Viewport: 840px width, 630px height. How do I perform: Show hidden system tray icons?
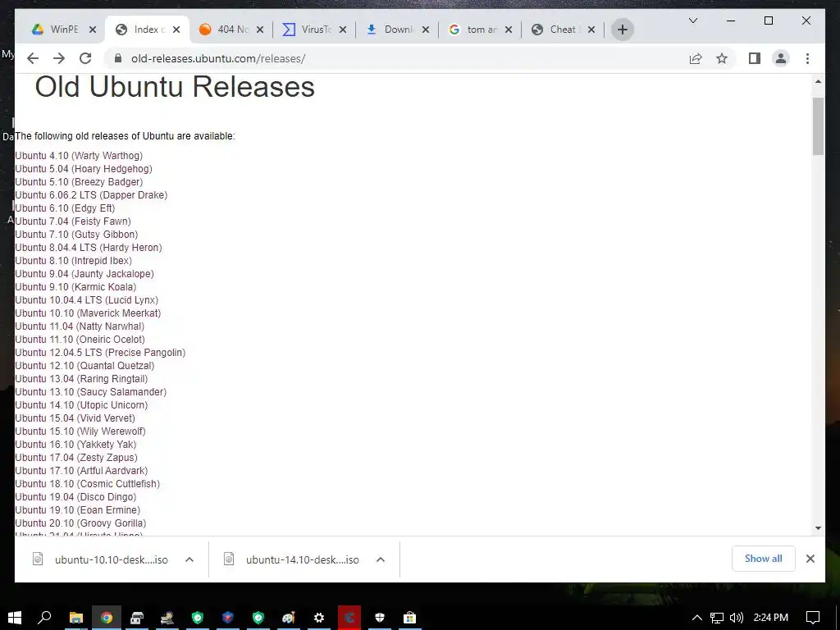coord(696,618)
